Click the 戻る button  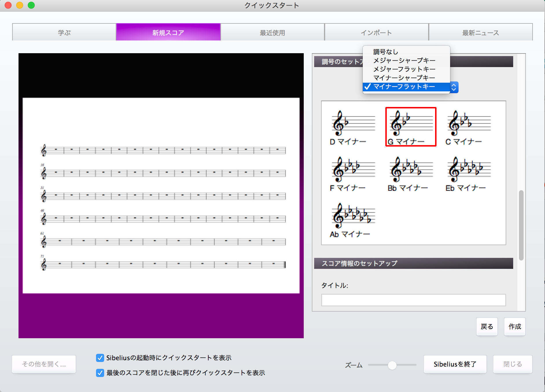click(x=487, y=327)
